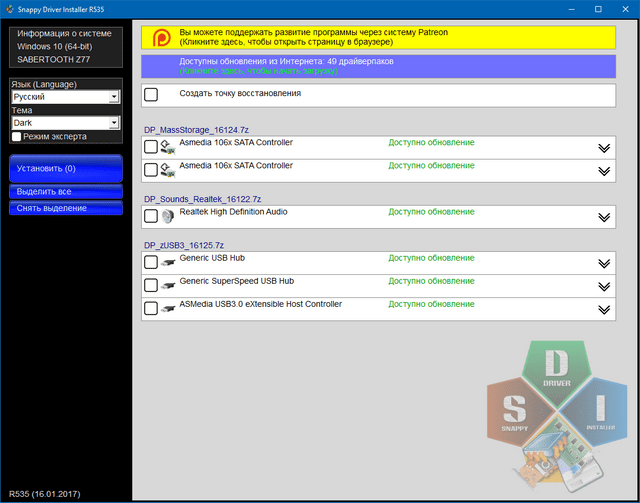Click the Выделить все button

tap(66, 191)
